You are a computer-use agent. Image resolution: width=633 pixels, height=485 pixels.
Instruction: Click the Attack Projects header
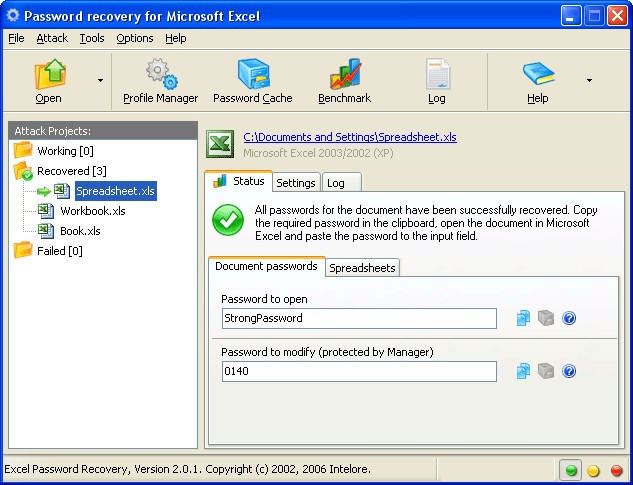click(103, 131)
